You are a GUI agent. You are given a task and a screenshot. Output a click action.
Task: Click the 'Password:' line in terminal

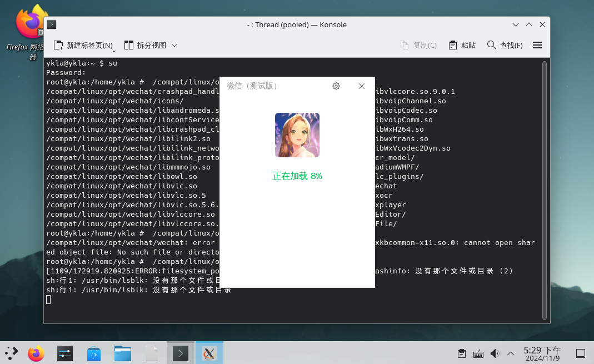66,73
